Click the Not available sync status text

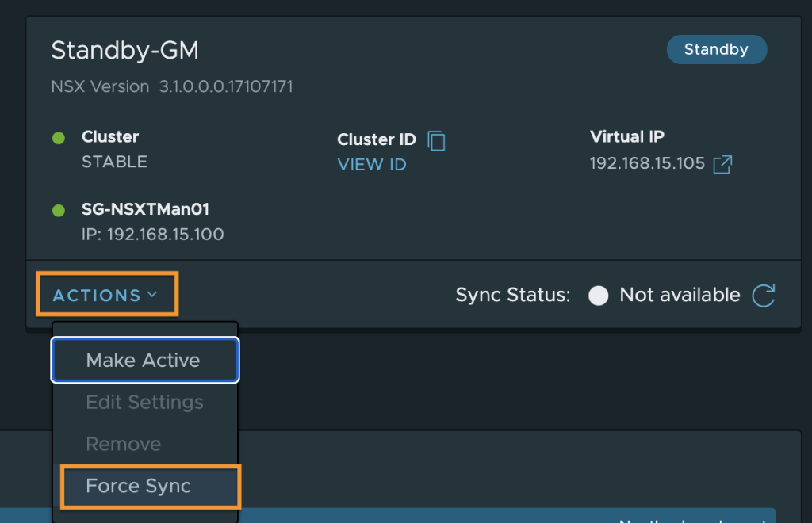pos(680,295)
